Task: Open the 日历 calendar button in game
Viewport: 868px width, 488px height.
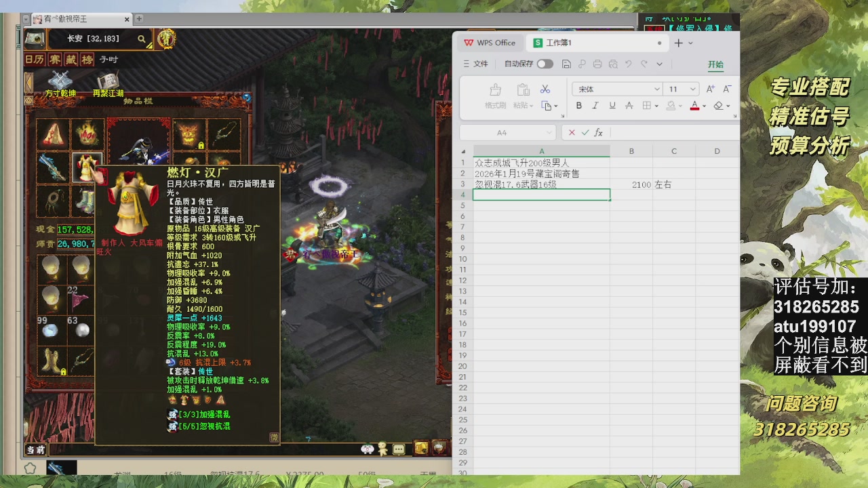Action: [35, 60]
